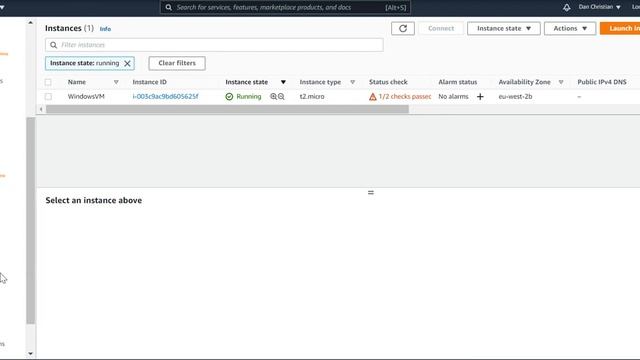640x360 pixels.
Task: Click the warning triangle in Status check
Action: click(x=373, y=97)
